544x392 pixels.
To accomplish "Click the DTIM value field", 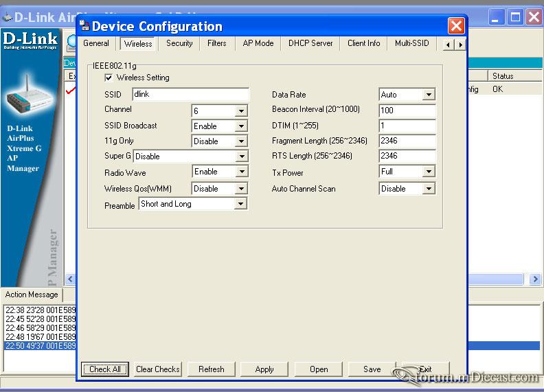I will [407, 126].
